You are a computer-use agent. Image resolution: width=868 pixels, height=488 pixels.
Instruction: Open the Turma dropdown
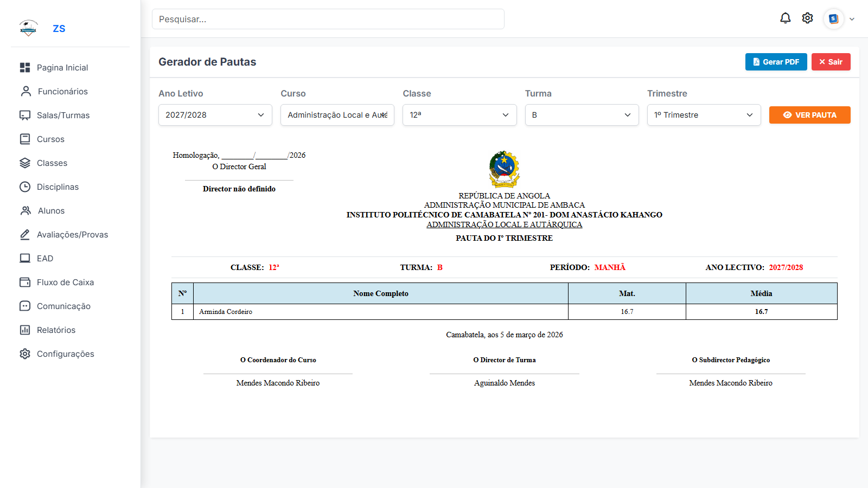pyautogui.click(x=582, y=115)
